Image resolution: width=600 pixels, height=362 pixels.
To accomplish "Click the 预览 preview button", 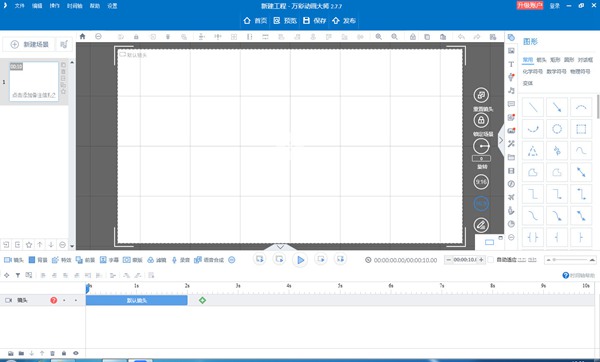I will [285, 21].
